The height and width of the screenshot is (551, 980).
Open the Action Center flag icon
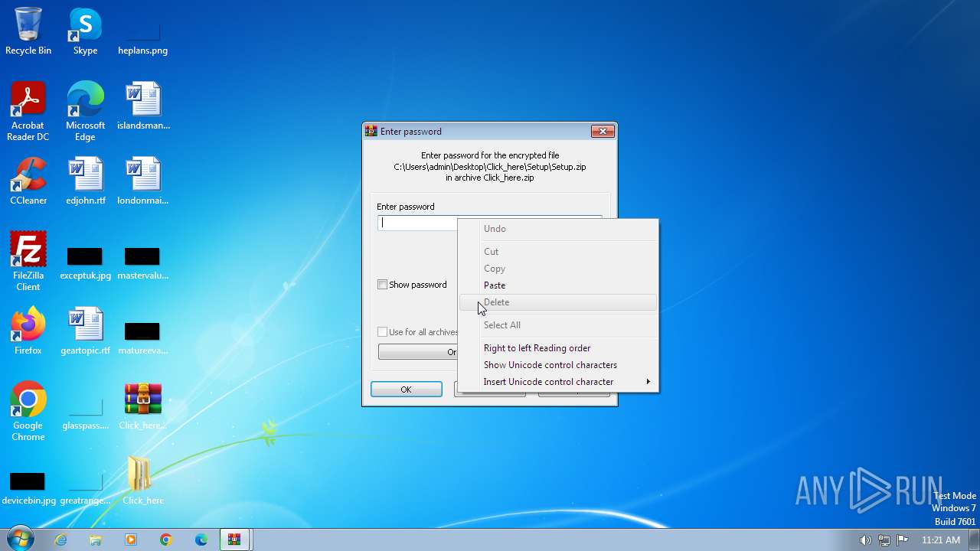[902, 540]
